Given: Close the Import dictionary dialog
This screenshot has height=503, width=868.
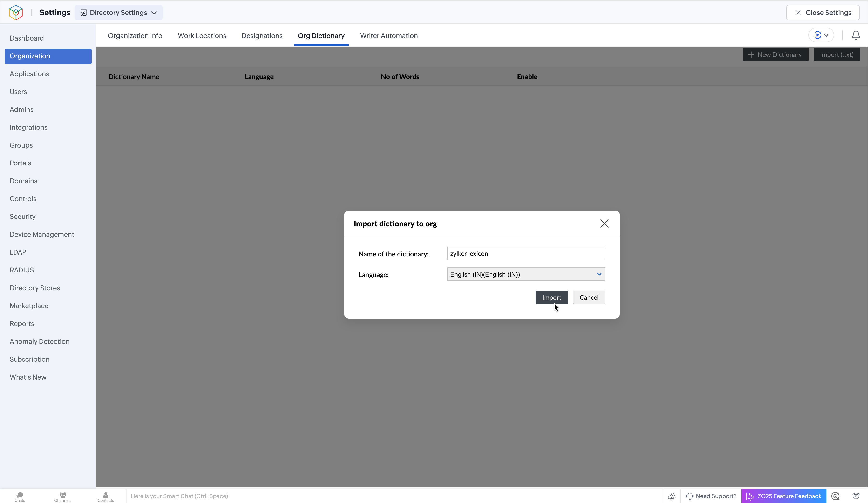Looking at the screenshot, I should coord(604,224).
